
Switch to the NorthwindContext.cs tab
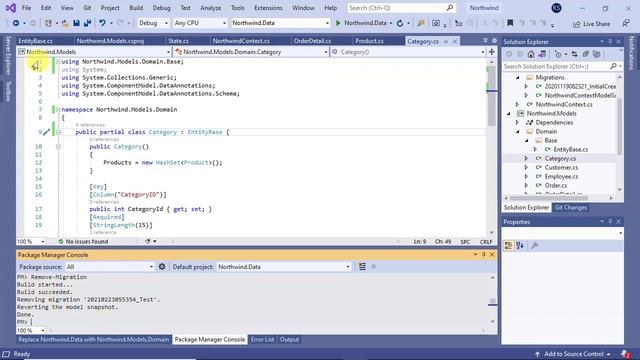click(x=241, y=41)
